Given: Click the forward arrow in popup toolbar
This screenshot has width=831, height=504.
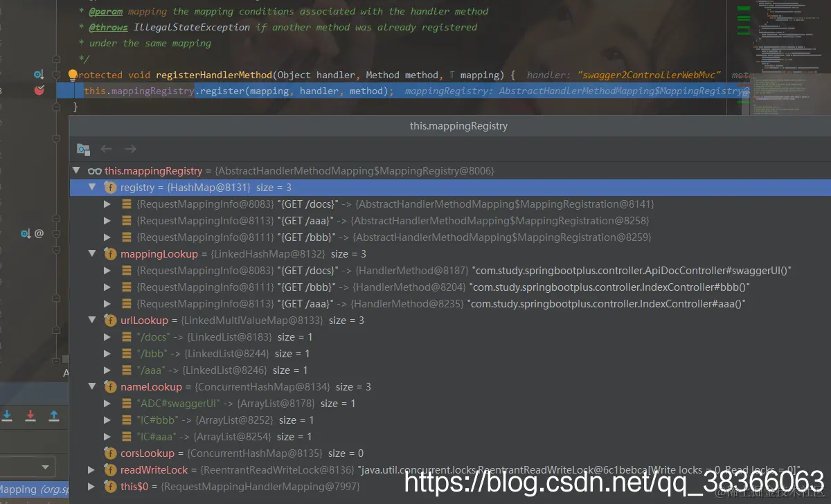Looking at the screenshot, I should (x=130, y=149).
